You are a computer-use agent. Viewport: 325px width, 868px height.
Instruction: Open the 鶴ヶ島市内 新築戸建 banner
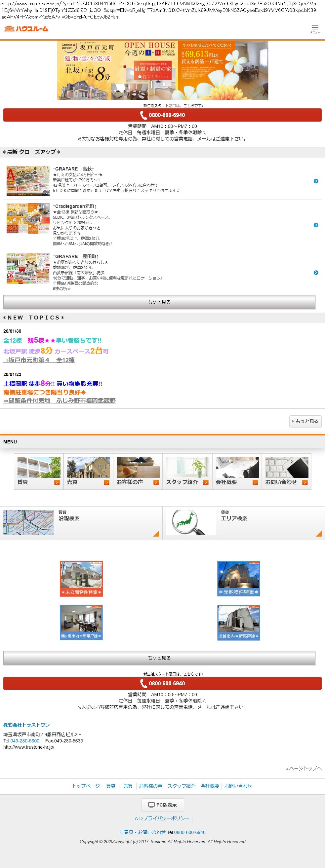pos(81,623)
